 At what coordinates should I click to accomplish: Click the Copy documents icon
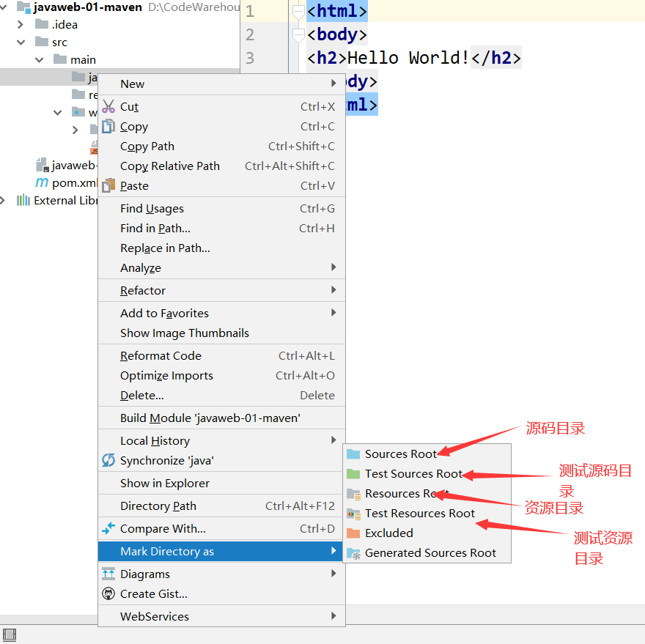pyautogui.click(x=108, y=126)
